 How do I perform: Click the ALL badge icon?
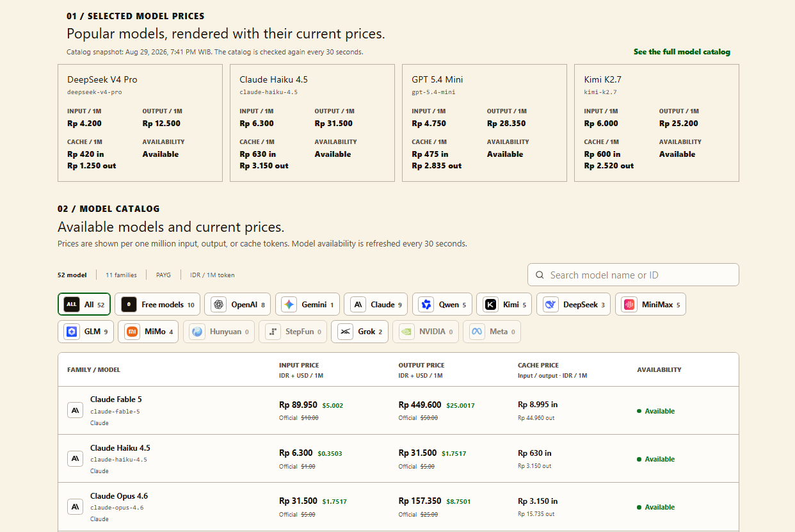coord(72,305)
